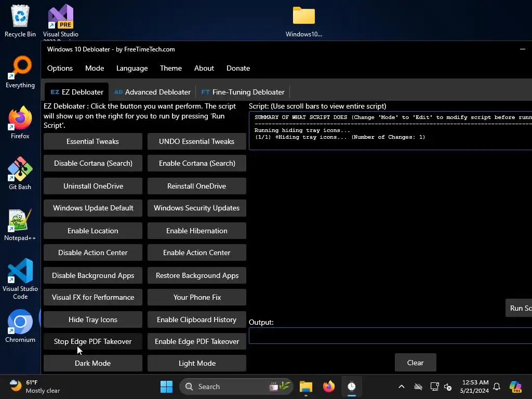Image resolution: width=532 pixels, height=399 pixels.
Task: Open the Windows10... folder on desktop
Action: click(x=303, y=21)
